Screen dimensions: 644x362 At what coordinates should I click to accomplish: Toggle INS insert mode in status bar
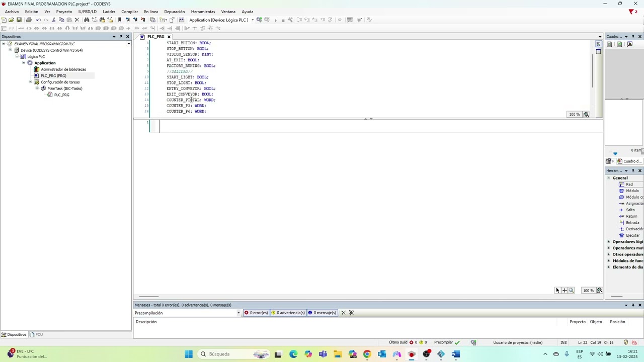[563, 342]
